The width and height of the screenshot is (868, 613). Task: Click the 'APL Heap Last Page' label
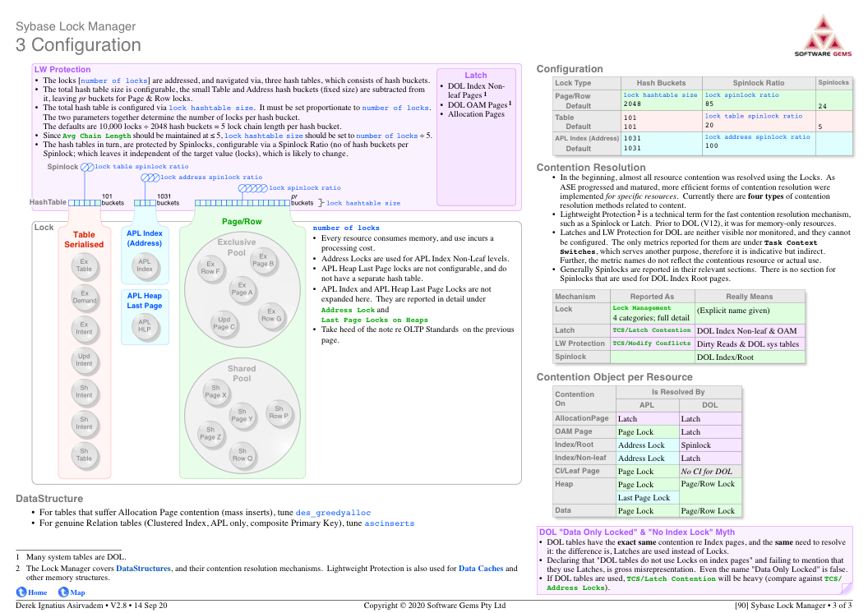click(x=145, y=301)
